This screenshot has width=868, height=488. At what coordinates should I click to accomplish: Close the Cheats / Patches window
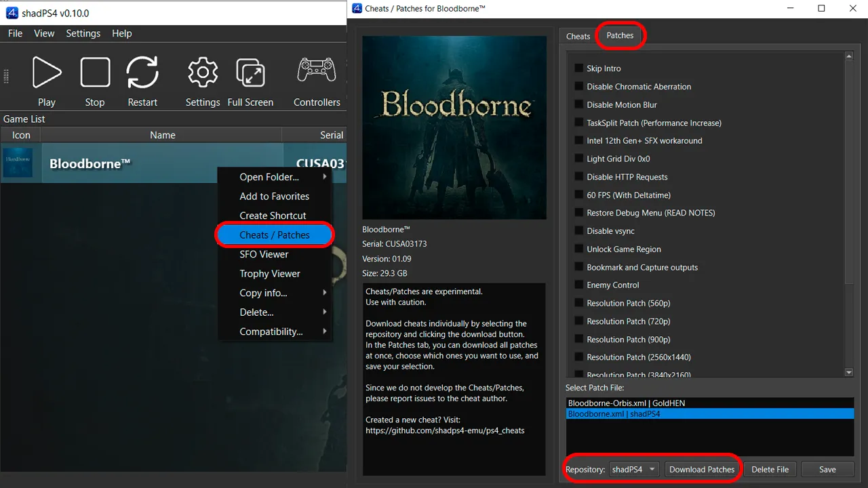point(852,9)
